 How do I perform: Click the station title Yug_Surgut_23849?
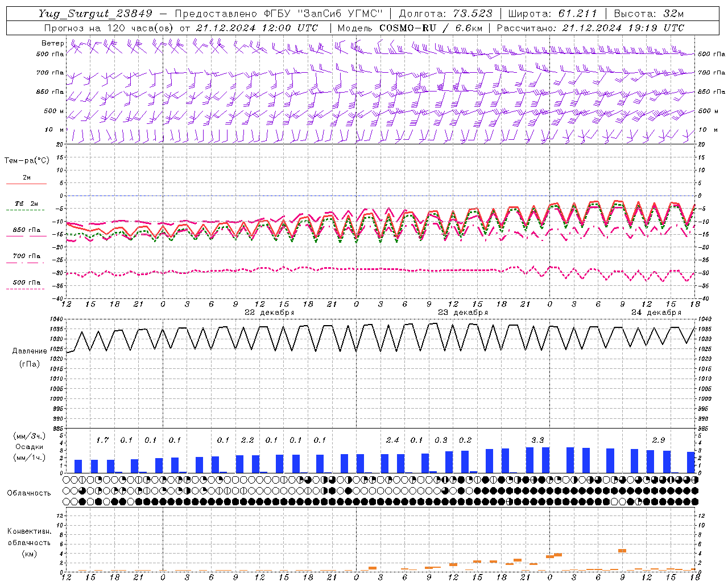pyautogui.click(x=96, y=14)
